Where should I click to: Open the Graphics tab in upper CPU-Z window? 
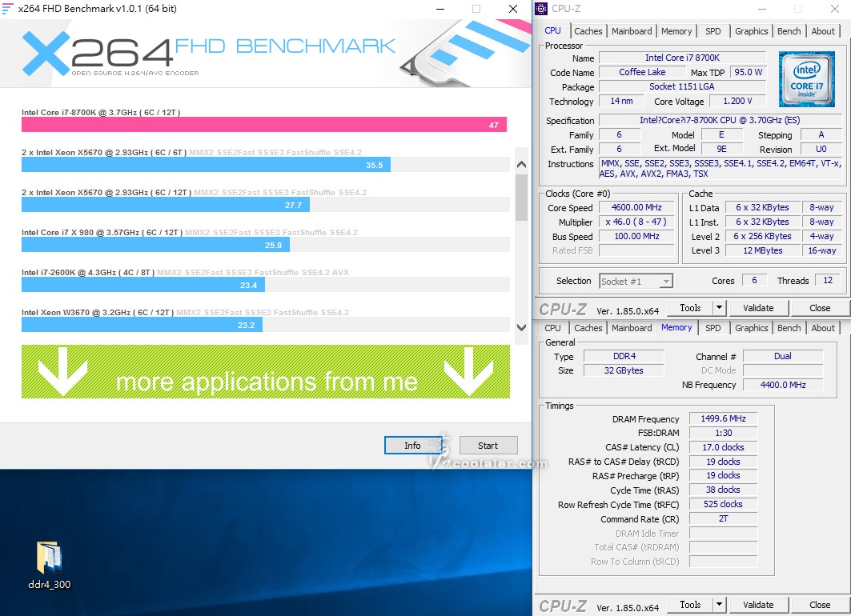(x=751, y=31)
